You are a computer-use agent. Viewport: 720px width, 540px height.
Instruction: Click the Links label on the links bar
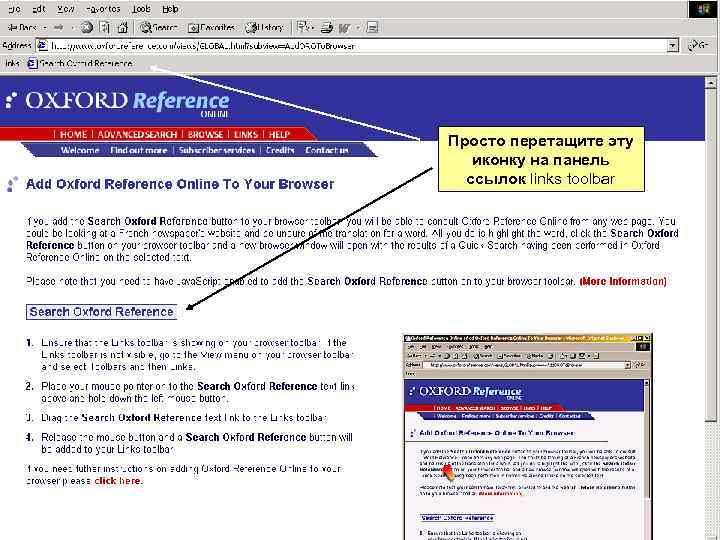click(x=12, y=63)
